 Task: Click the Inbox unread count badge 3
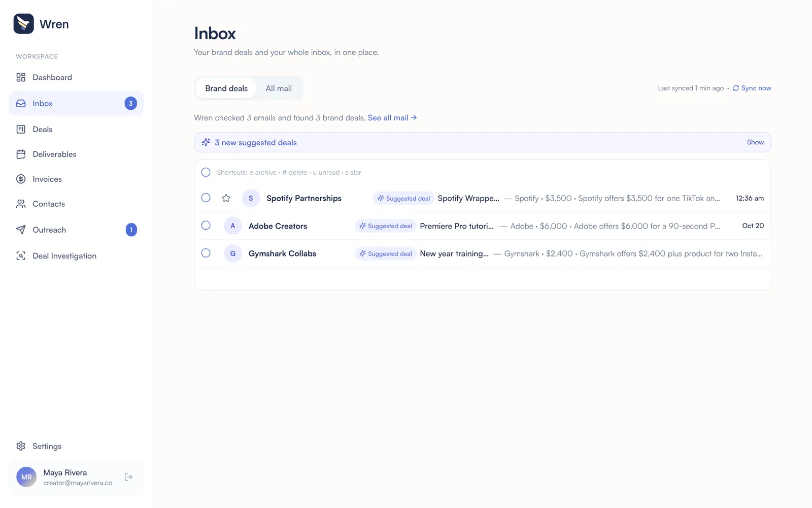(x=130, y=103)
